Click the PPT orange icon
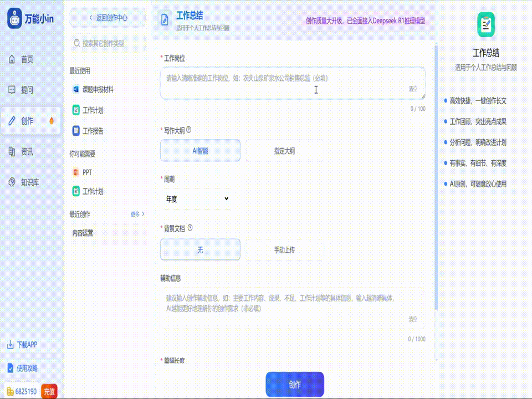Screen dimensions: 532x399 tap(76, 172)
